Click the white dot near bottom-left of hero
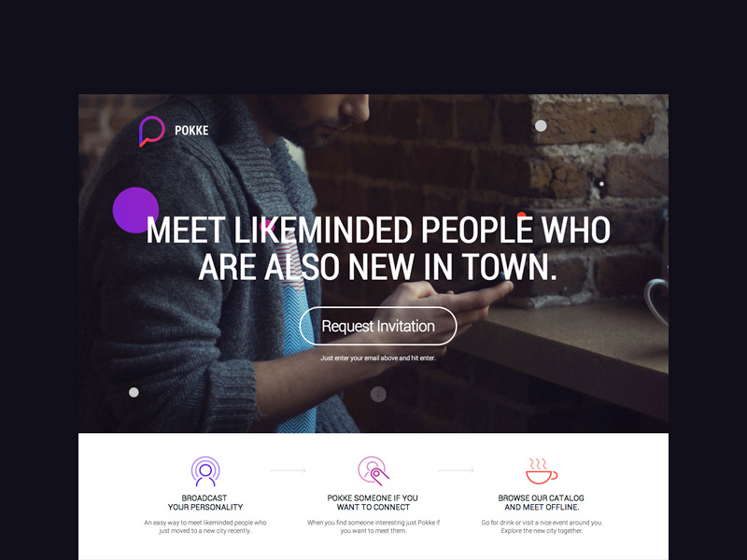This screenshot has width=747, height=560. tap(134, 392)
